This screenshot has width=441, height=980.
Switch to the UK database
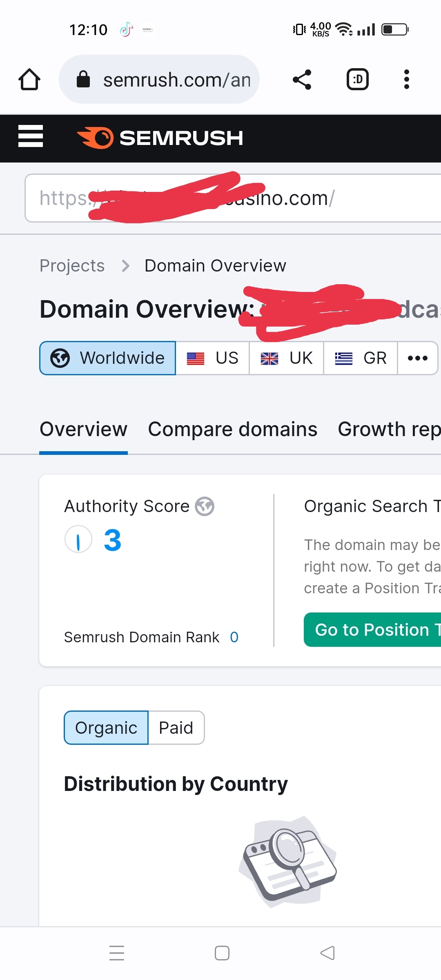(286, 358)
